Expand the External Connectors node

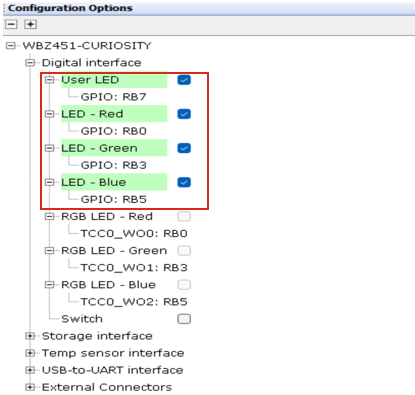tap(30, 387)
